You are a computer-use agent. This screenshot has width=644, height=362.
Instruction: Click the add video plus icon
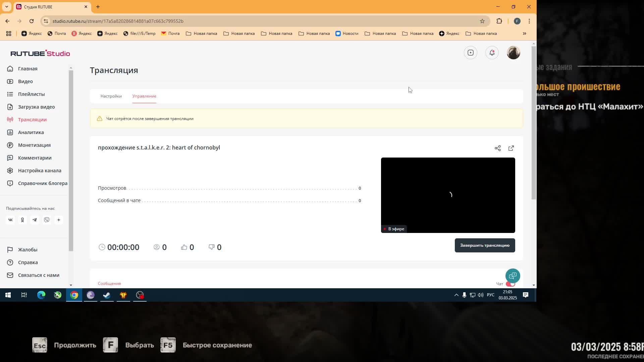471,53
